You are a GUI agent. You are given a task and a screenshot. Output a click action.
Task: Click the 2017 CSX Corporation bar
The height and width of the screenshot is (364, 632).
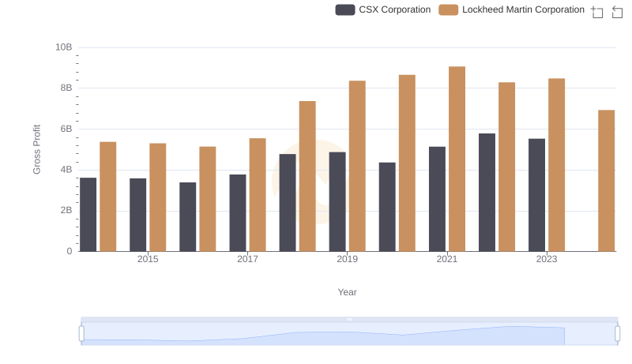point(238,213)
